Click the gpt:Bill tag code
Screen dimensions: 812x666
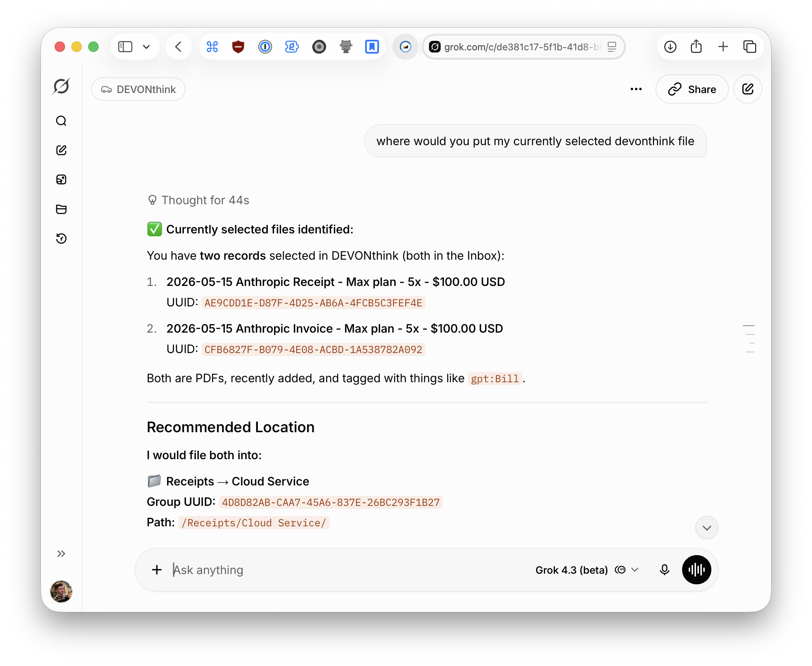coord(495,379)
